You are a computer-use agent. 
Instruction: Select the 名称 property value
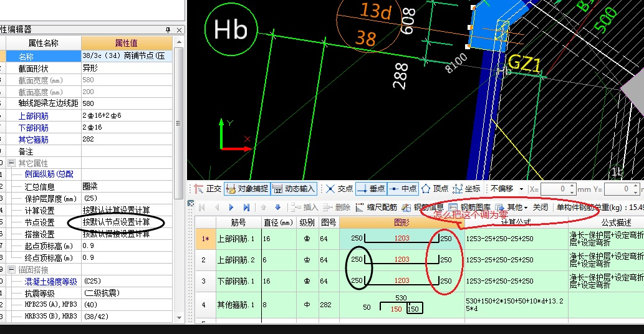point(127,56)
